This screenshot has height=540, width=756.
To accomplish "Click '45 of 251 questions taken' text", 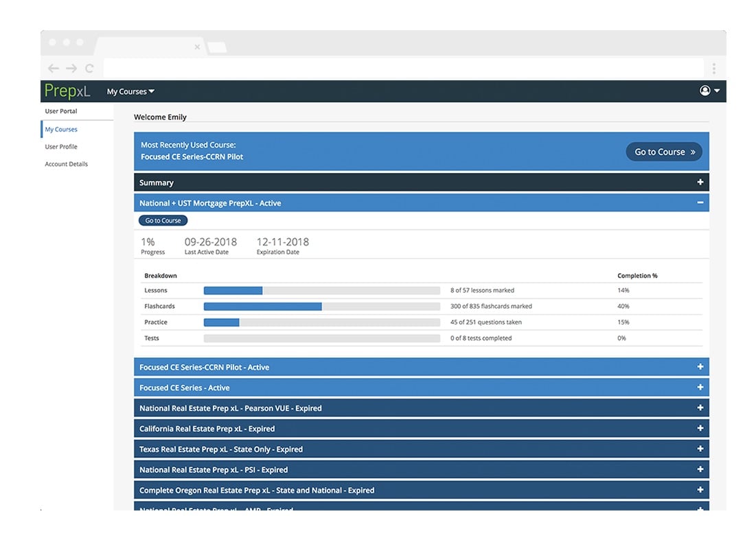I will coord(485,322).
